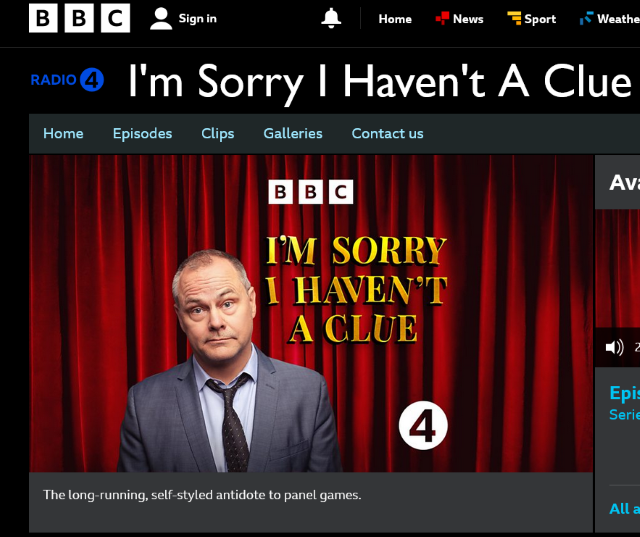
Task: Click the Radio 4 station logo
Action: pos(67,80)
